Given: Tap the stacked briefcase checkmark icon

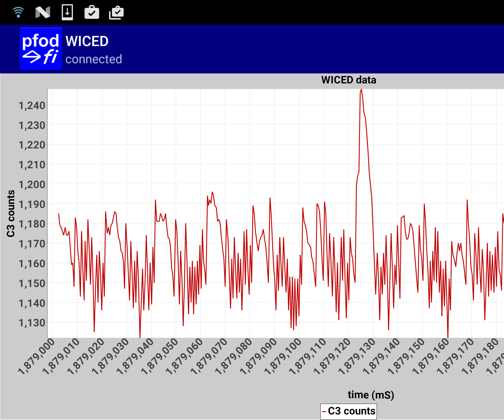Looking at the screenshot, I should pos(116,12).
